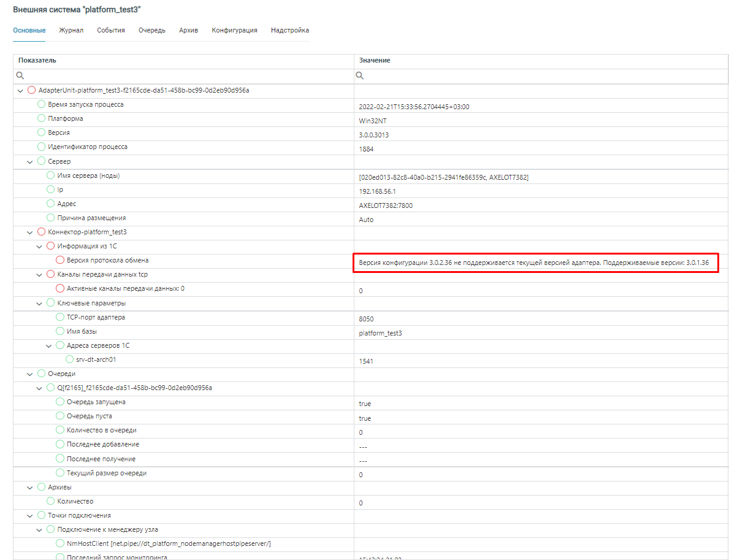Collapse the Адреса серверов 1С node
This screenshot has width=729, height=560.
pos(48,345)
